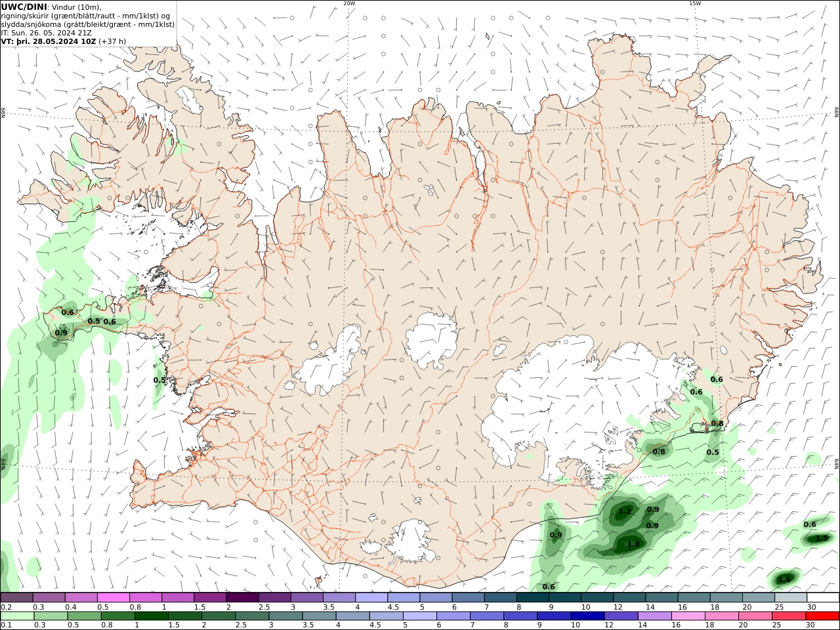Image resolution: width=840 pixels, height=630 pixels.
Task: Click the light pink swatch between 16 and 18 in lower legend
Action: (688, 616)
